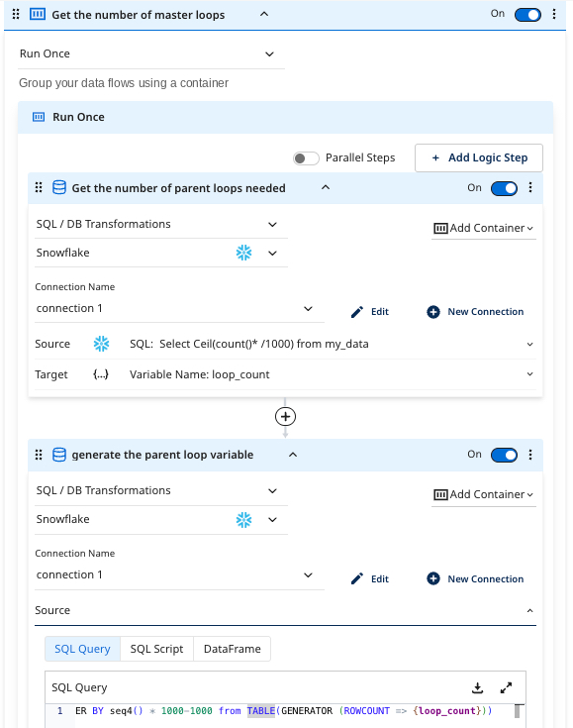This screenshot has width=573, height=728.
Task: Open the three-dot menu for master loops container
Action: pyautogui.click(x=554, y=14)
